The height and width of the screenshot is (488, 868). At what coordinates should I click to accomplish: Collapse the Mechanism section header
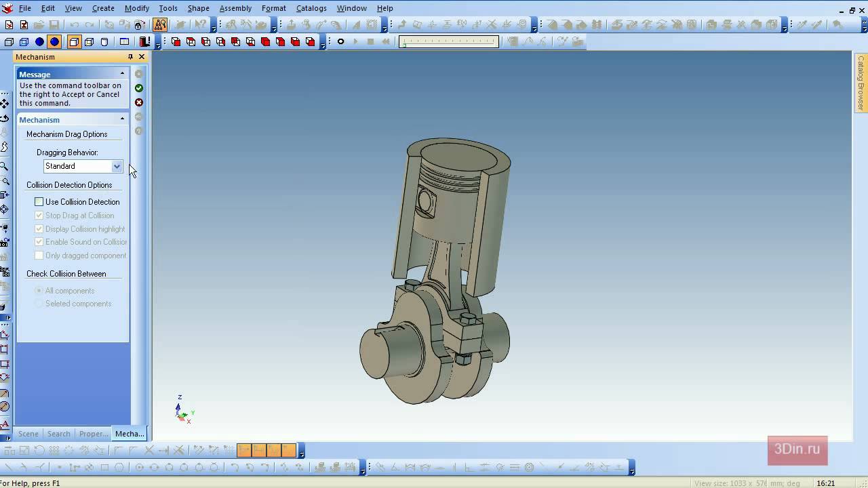[73, 120]
